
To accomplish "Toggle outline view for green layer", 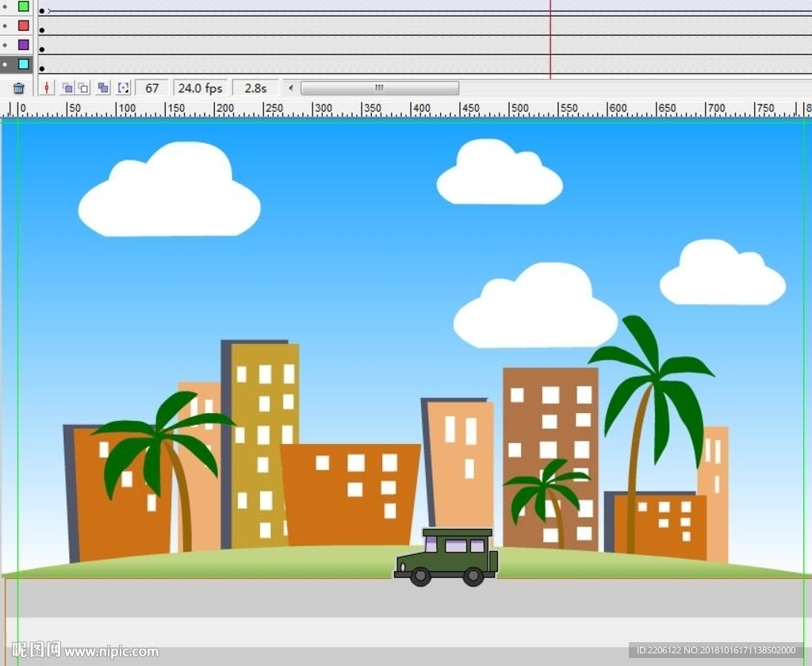I will pos(24,6).
